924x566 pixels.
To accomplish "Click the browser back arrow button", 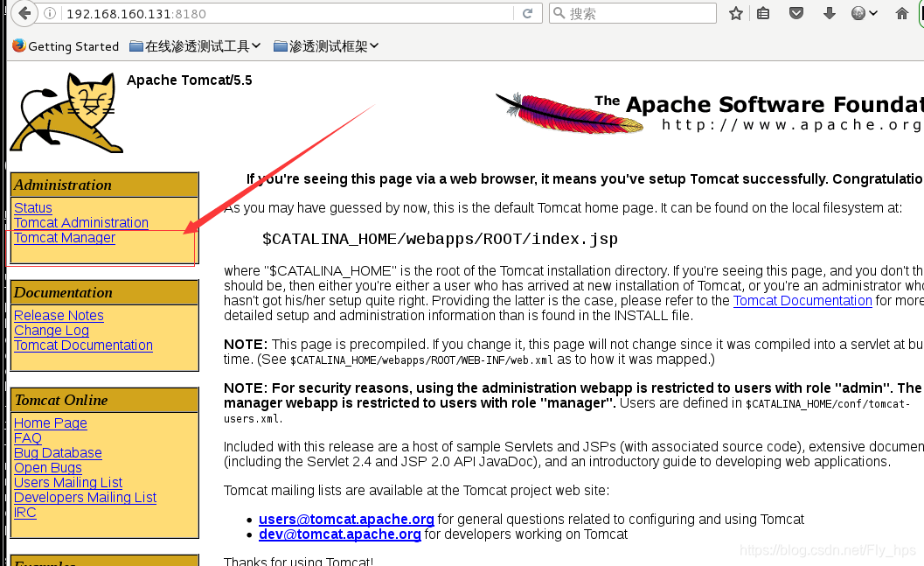I will coord(24,13).
